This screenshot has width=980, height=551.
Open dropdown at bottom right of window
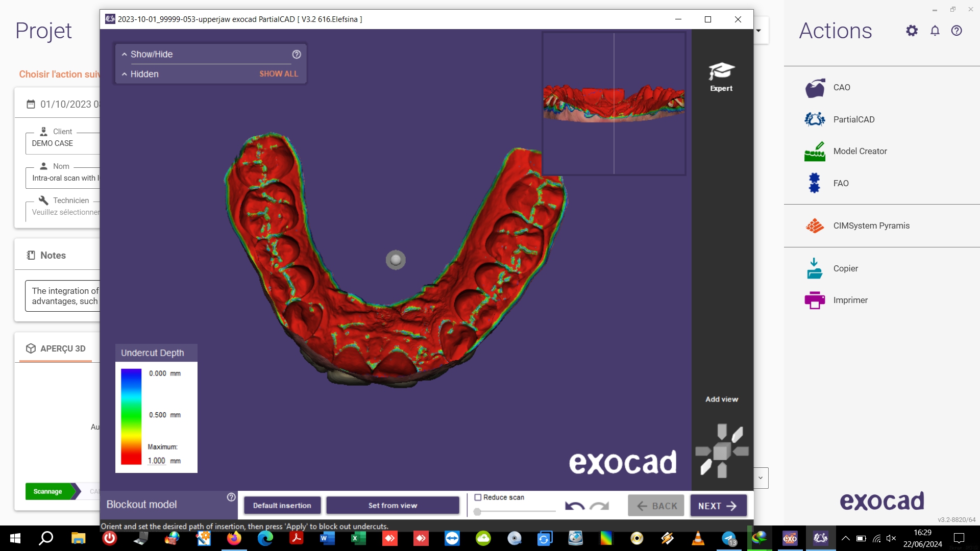tap(761, 478)
